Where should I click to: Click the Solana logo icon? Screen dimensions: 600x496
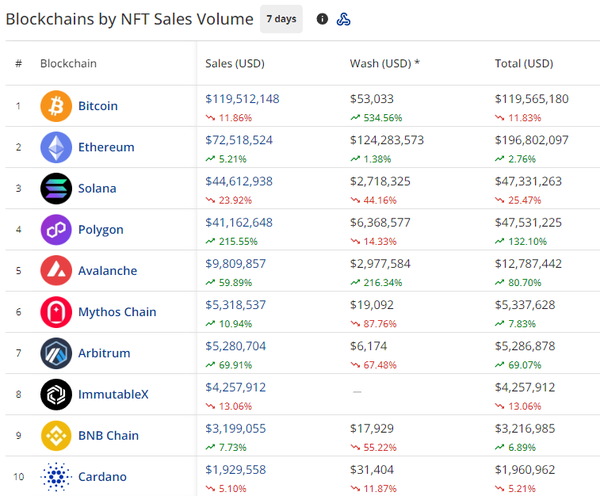56,188
